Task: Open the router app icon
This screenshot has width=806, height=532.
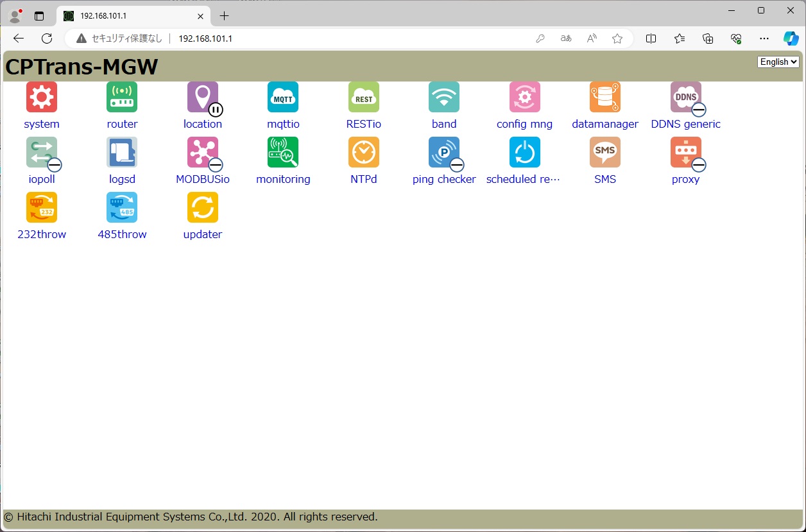Action: tap(122, 98)
